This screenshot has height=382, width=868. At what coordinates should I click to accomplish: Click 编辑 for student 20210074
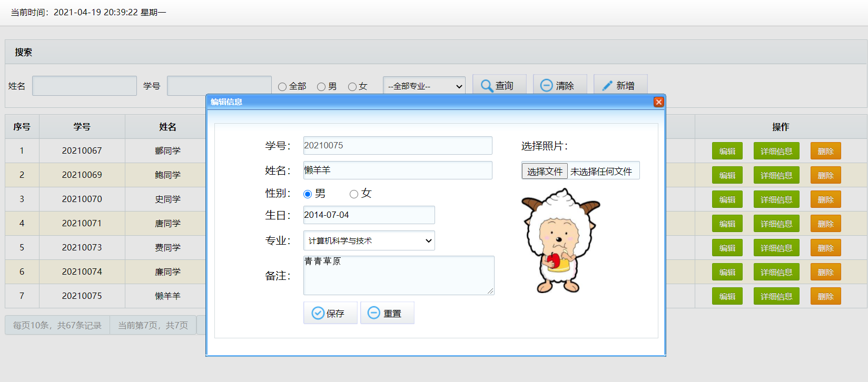tap(727, 272)
